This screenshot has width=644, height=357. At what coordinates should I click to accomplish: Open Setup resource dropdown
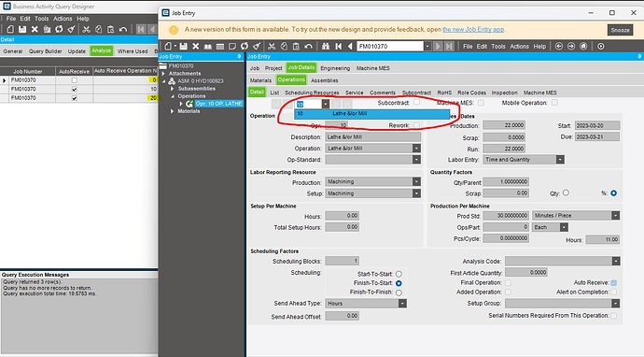point(416,193)
